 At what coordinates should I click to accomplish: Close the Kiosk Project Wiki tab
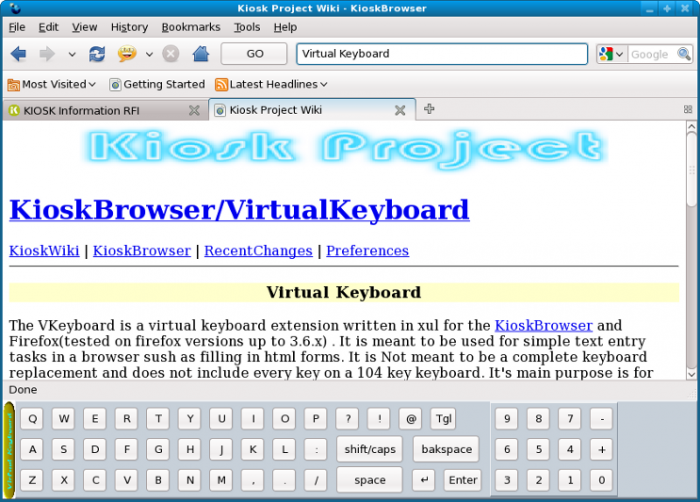400,110
